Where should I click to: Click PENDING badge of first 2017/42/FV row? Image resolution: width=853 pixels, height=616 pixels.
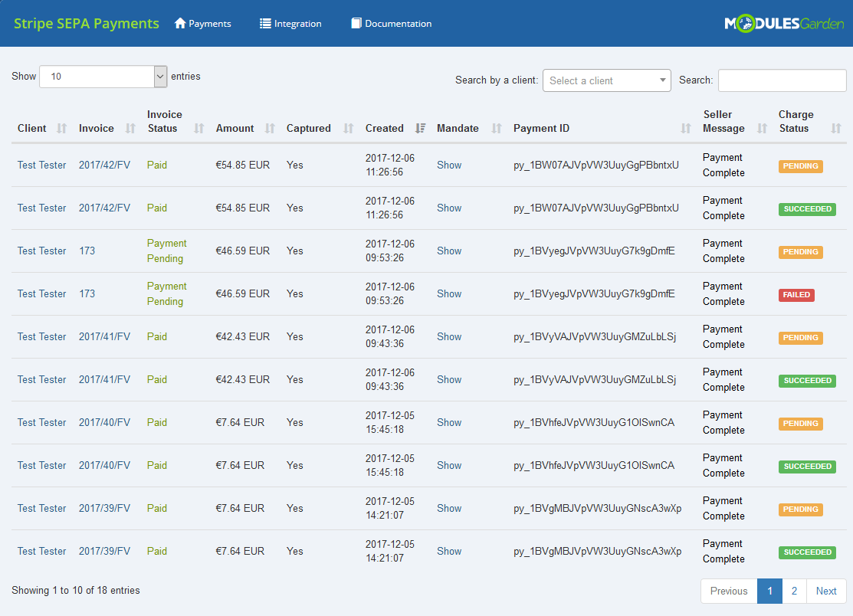800,165
